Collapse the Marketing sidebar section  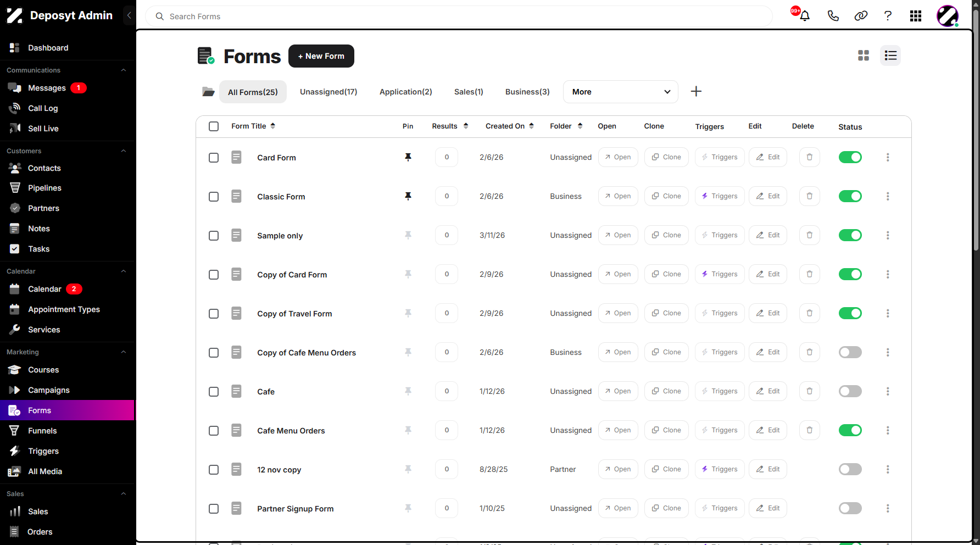(x=124, y=352)
